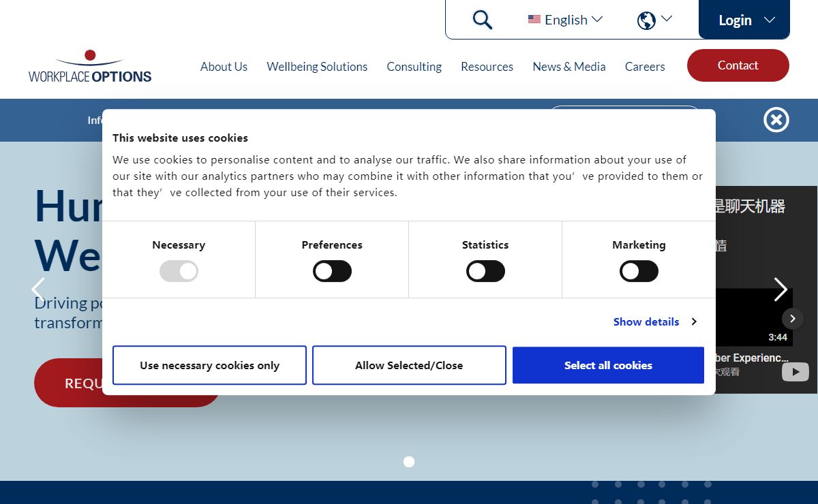This screenshot has height=504, width=818.
Task: Go to next slide with right arrow
Action: 781,289
